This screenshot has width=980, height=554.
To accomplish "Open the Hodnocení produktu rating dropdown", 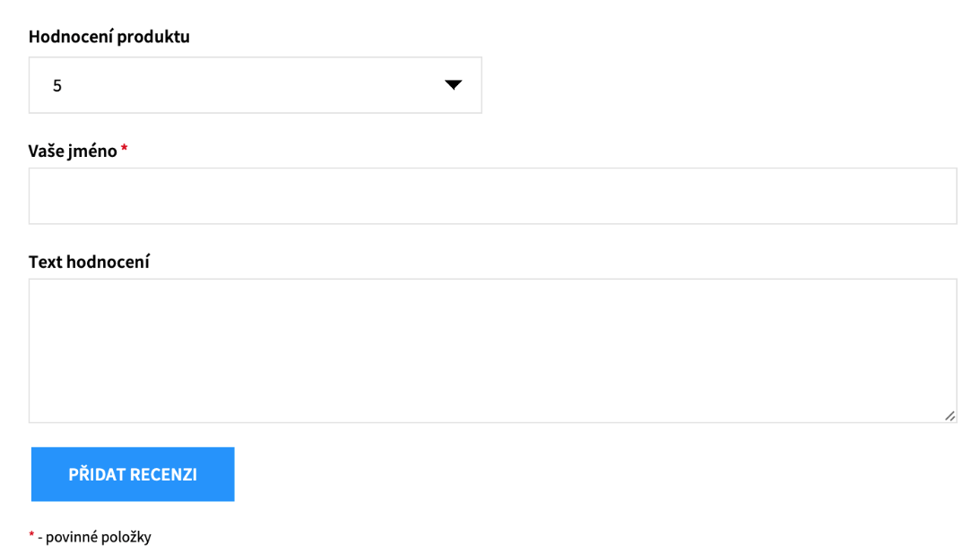I will [255, 85].
